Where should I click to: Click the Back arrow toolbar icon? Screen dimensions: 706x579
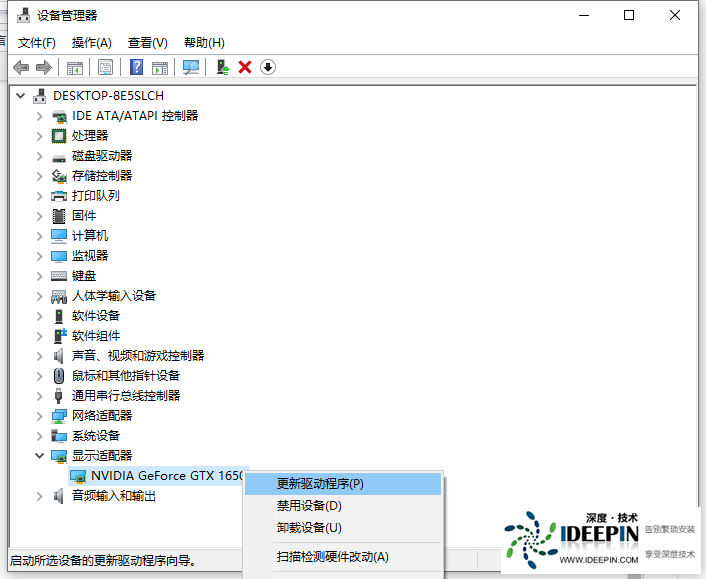point(21,68)
